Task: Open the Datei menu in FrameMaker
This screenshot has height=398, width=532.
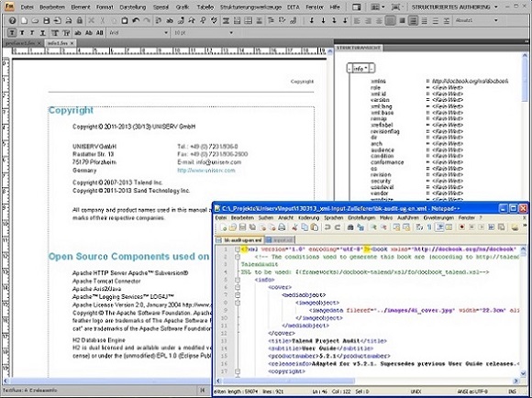Action: (x=28, y=6)
